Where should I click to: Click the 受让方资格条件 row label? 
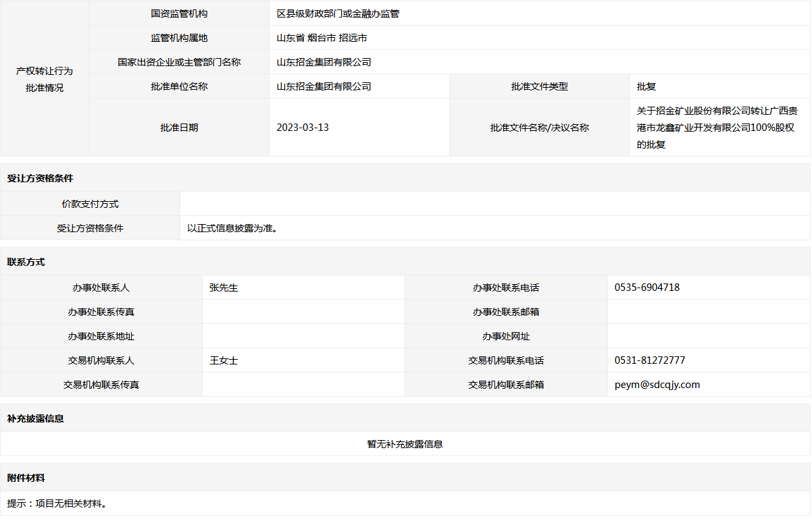[90, 228]
